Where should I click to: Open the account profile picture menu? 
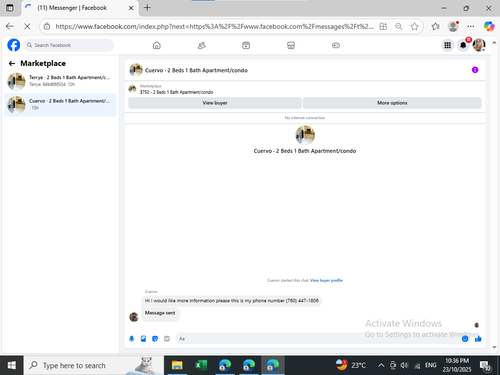tap(479, 45)
